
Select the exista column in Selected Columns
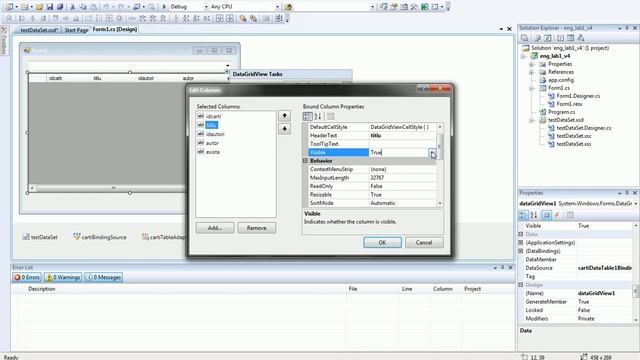(213, 152)
